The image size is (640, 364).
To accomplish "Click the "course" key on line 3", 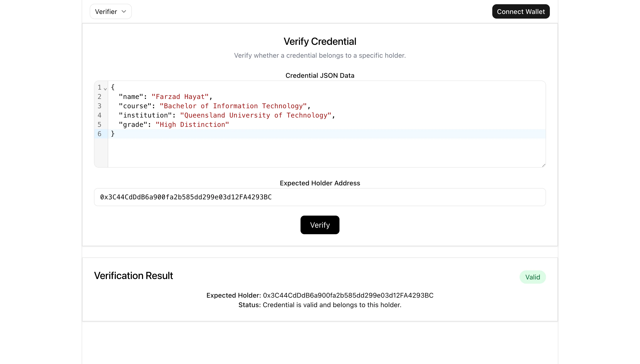I will [x=135, y=106].
